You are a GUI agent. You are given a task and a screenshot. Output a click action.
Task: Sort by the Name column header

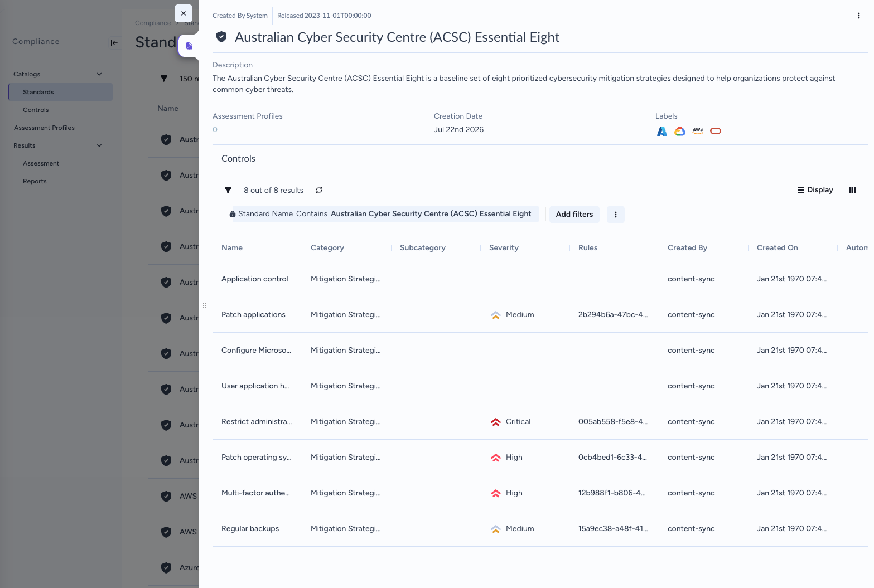[232, 248]
